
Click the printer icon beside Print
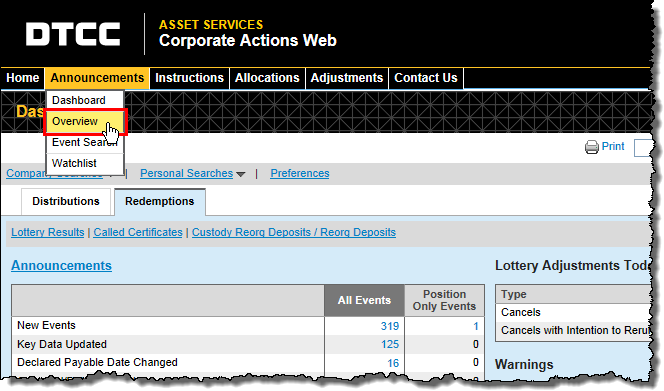coord(592,147)
